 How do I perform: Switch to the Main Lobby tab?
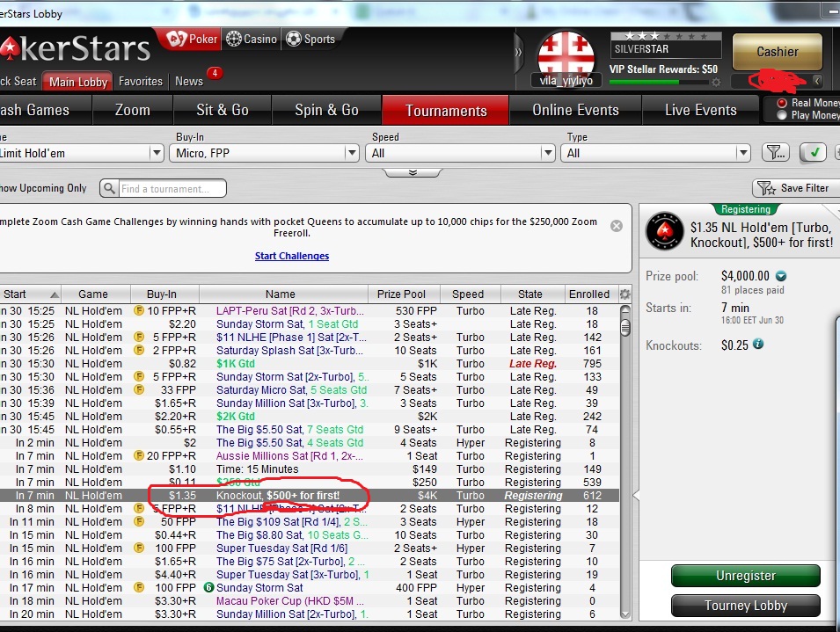click(78, 82)
